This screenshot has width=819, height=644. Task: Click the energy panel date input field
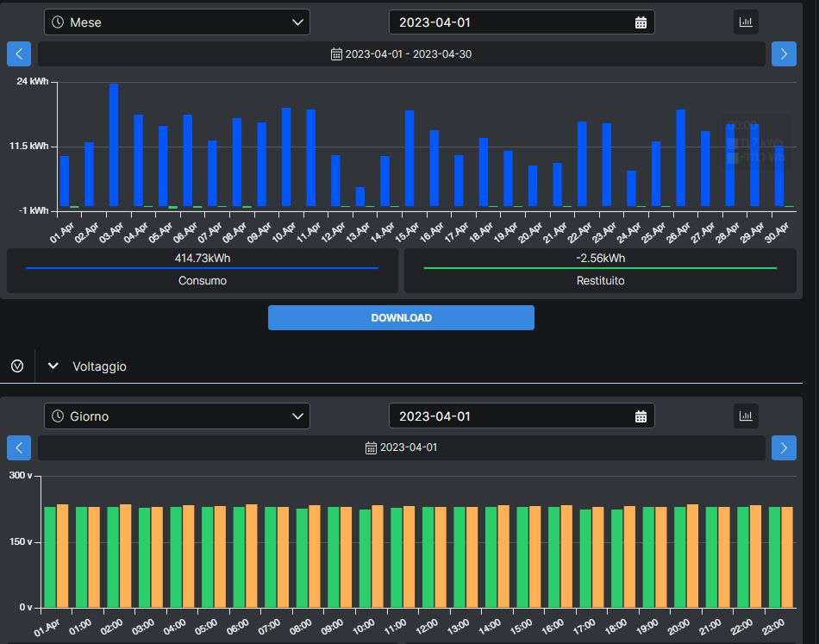(513, 22)
